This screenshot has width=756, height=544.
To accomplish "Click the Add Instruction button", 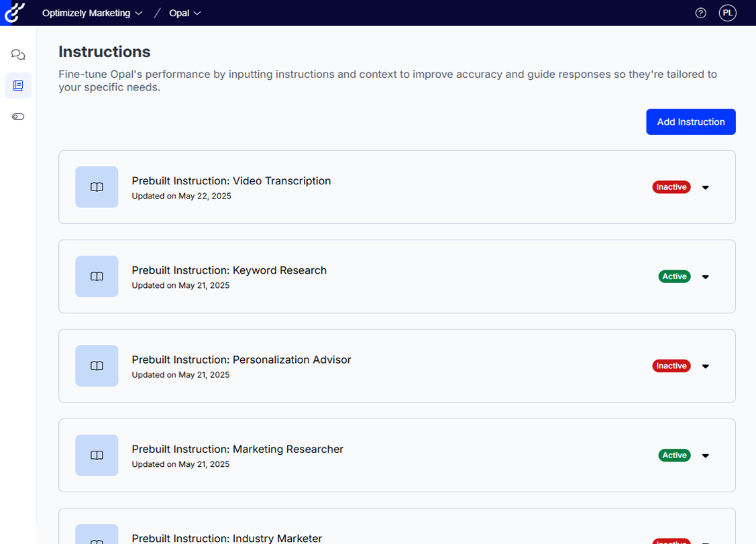I will (x=690, y=121).
